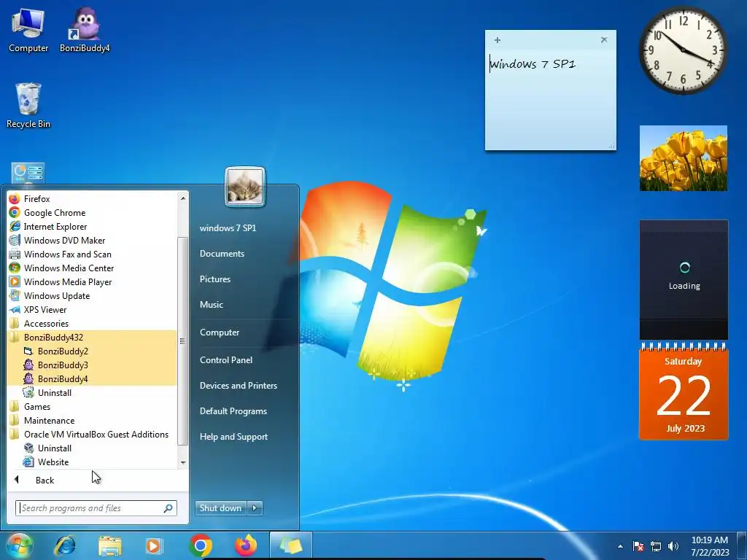Image resolution: width=747 pixels, height=560 pixels.
Task: Add a new sticky note with plus
Action: pos(498,40)
